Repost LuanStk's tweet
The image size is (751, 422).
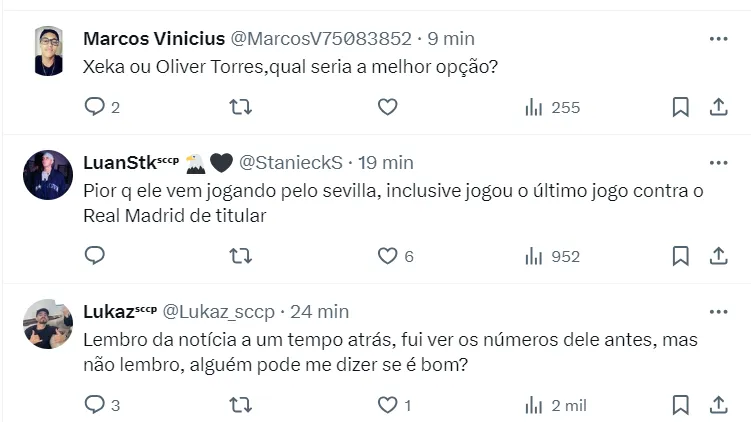[x=241, y=256]
